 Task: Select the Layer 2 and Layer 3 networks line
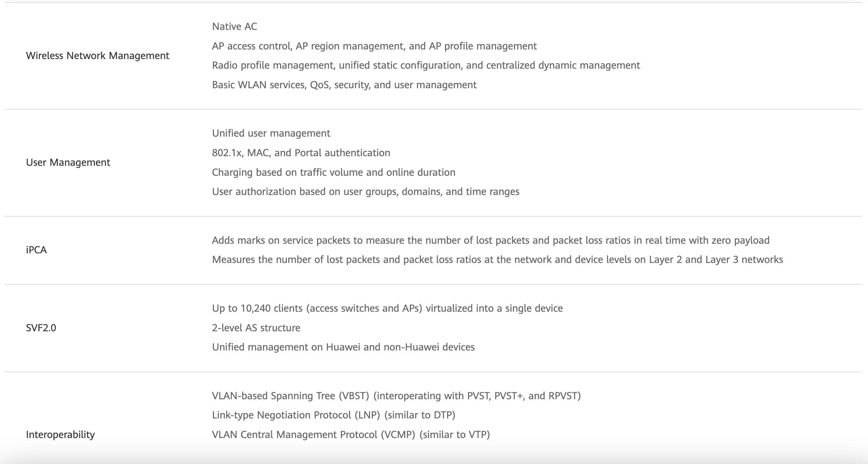497,260
